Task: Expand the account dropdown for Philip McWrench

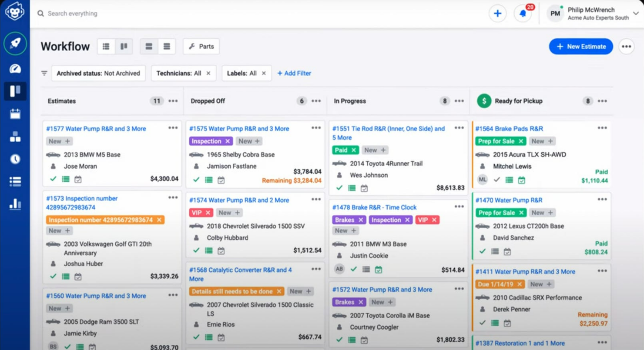Action: [x=637, y=13]
